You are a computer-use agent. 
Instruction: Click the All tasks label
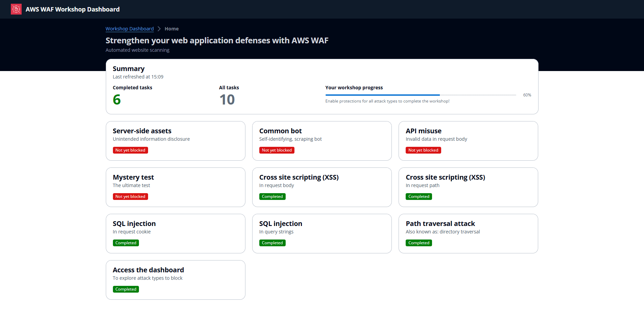click(x=229, y=88)
